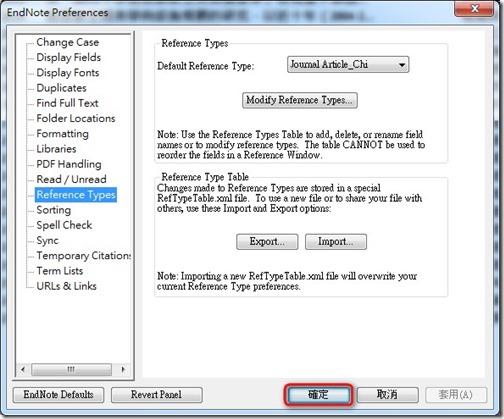Open Find Full Text preferences

tap(67, 103)
